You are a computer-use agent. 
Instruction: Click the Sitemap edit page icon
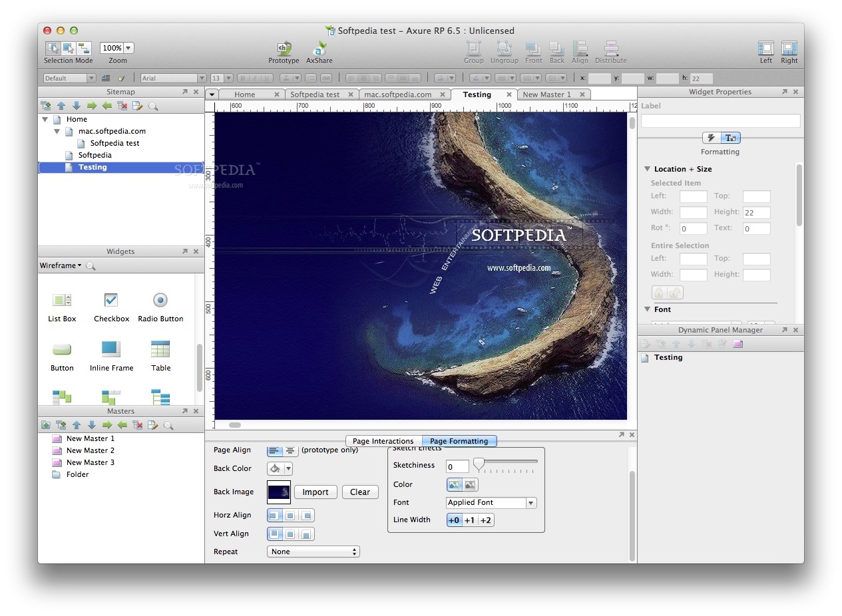point(138,106)
